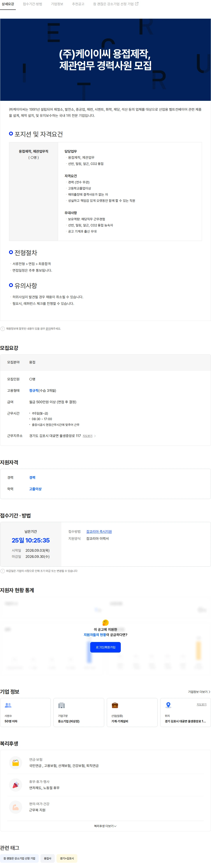Click the 고졸이상 education link
The height and width of the screenshot is (868, 211).
tap(35, 489)
